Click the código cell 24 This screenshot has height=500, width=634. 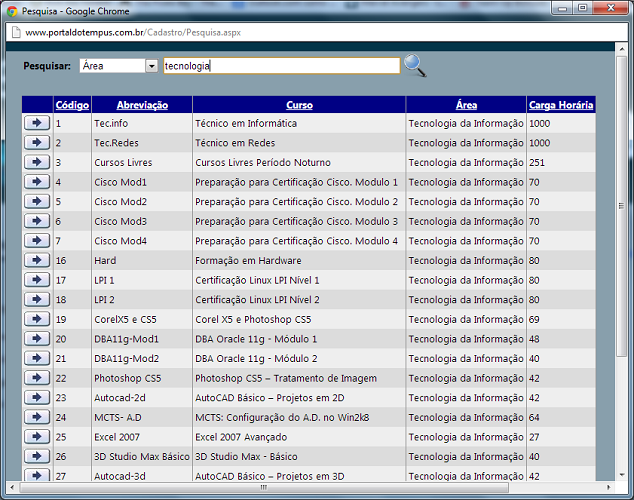[61, 418]
